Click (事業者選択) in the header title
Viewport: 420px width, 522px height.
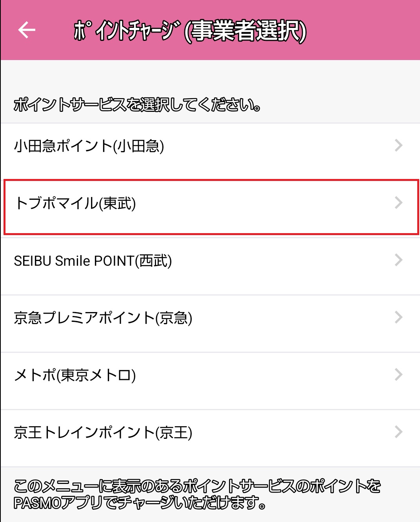click(x=245, y=31)
